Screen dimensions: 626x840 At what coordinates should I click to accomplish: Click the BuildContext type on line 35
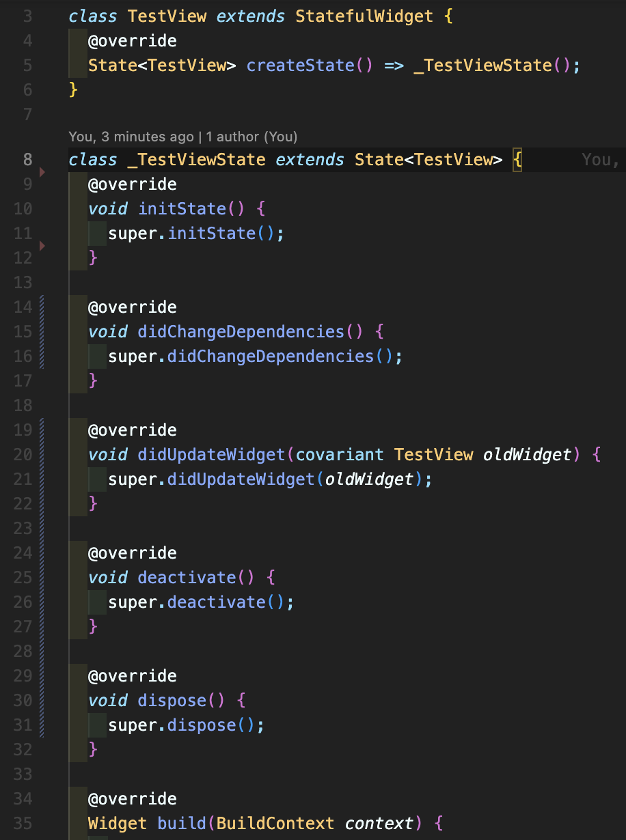tap(275, 824)
